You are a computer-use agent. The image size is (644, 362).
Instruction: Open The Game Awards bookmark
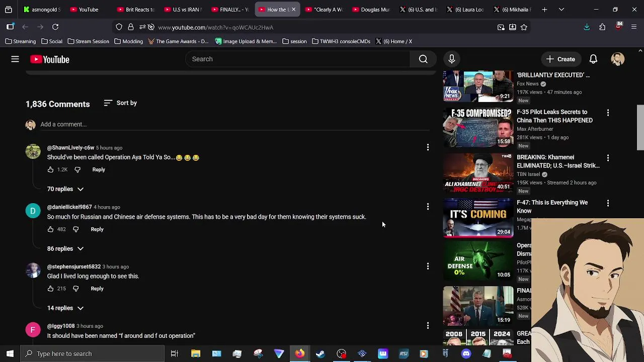click(178, 41)
